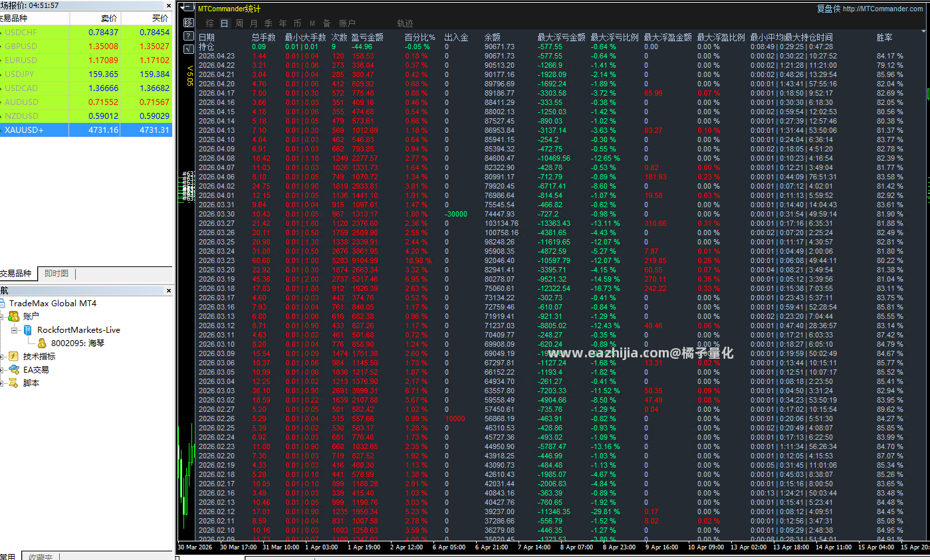Collapse the MTCommander panel via top-left minimize icon

(x=188, y=9)
